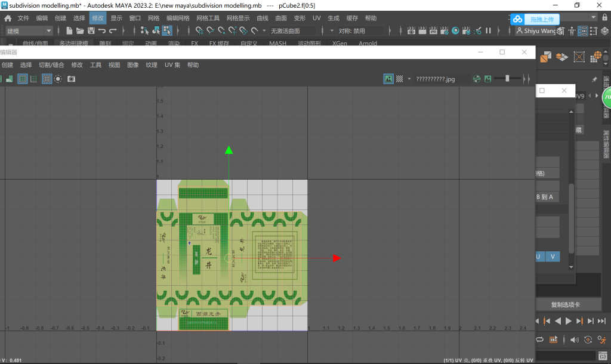The width and height of the screenshot is (611, 364).
Task: Play the animation forwards
Action: (569, 321)
